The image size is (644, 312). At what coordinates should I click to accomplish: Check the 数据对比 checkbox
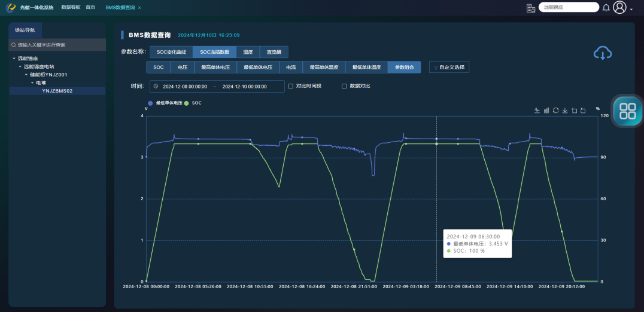coord(344,86)
